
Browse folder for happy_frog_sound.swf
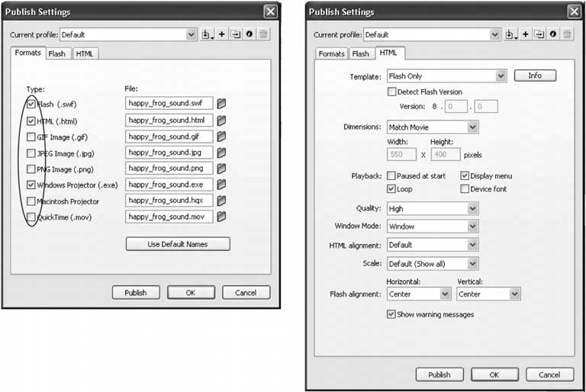pos(222,103)
